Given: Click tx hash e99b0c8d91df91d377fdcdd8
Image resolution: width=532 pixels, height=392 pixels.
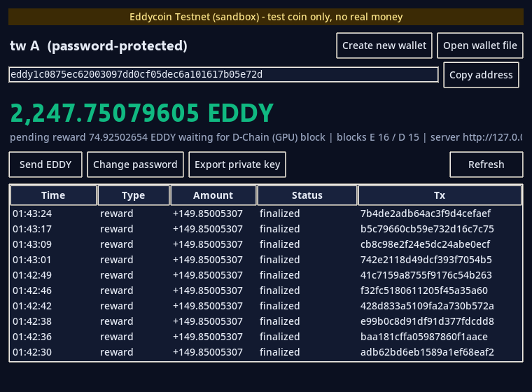Looking at the screenshot, I should 427,321.
